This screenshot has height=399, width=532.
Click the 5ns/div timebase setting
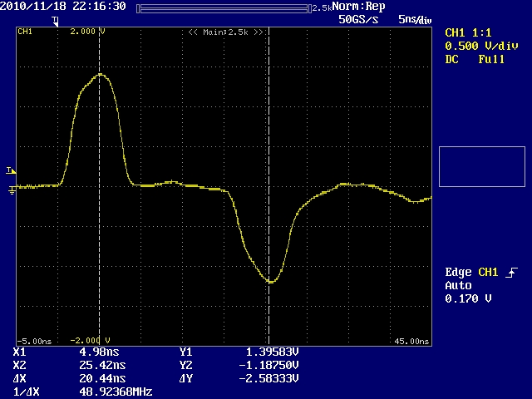[x=415, y=18]
